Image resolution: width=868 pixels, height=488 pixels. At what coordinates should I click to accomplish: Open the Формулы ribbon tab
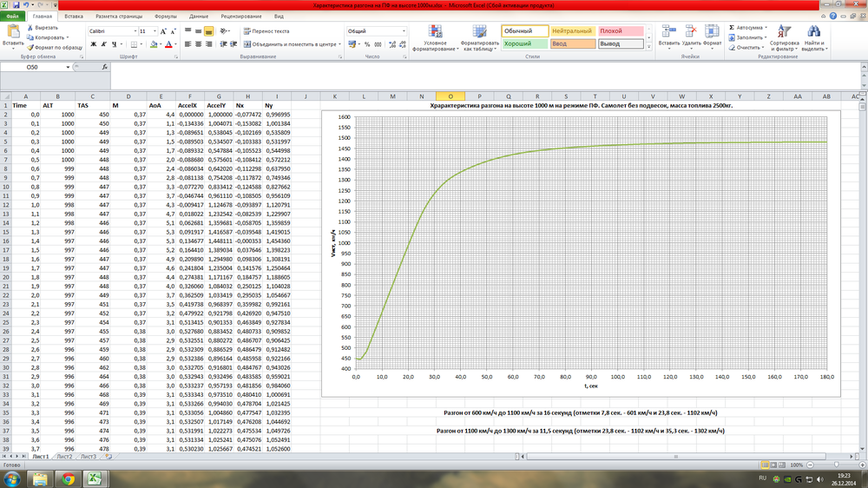[165, 16]
